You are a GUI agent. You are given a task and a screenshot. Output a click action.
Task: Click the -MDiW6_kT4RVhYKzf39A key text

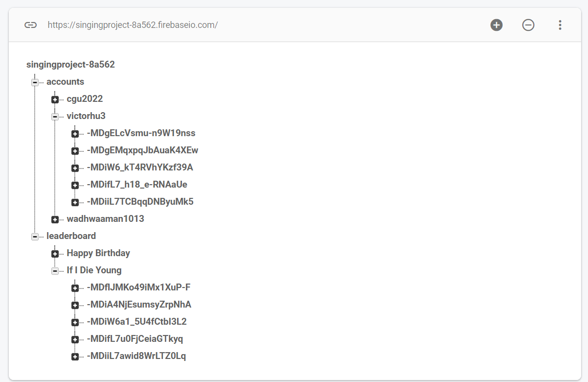[140, 167]
